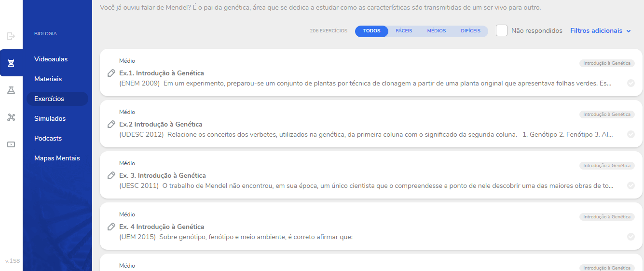This screenshot has width=644, height=271.
Task: Enable the Não respondidos checkbox
Action: pyautogui.click(x=502, y=31)
